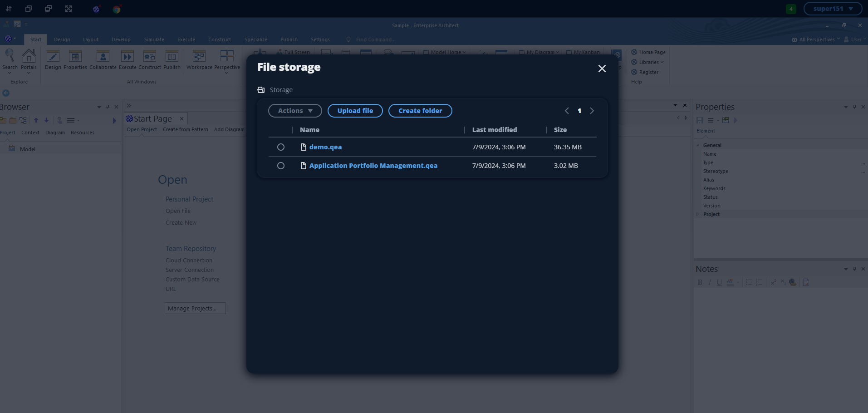Select the Model node in Browser tree
This screenshot has height=413, width=868.
coord(27,149)
